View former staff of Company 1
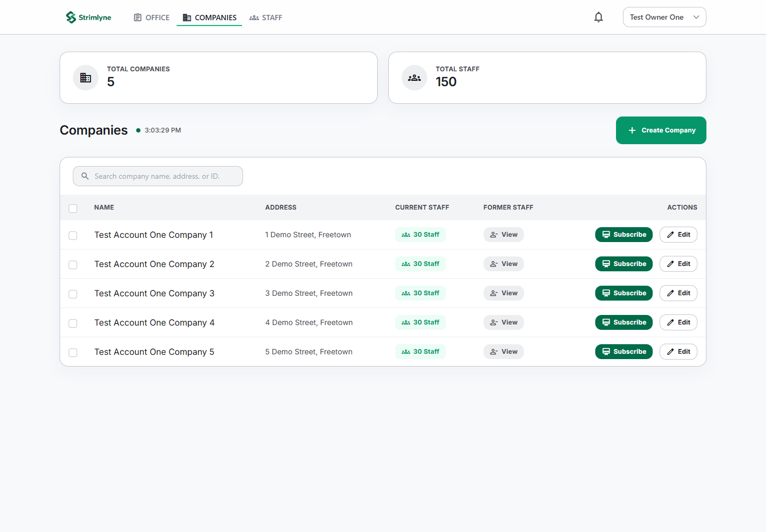The width and height of the screenshot is (766, 532). pos(504,235)
